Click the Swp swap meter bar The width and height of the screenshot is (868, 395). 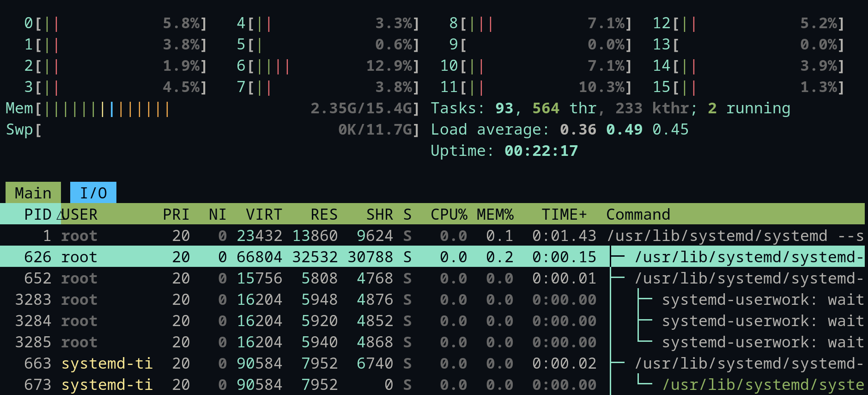click(x=212, y=130)
